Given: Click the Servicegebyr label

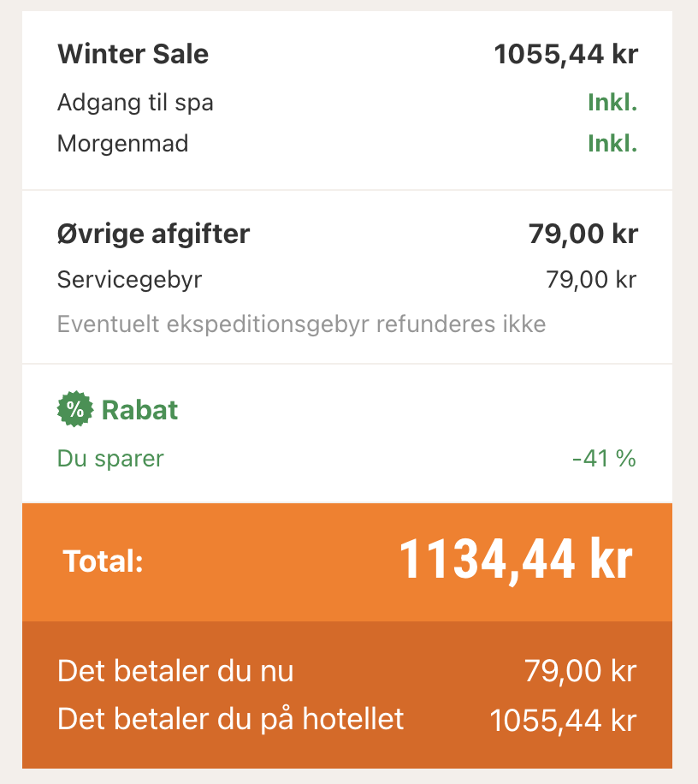Looking at the screenshot, I should [129, 279].
